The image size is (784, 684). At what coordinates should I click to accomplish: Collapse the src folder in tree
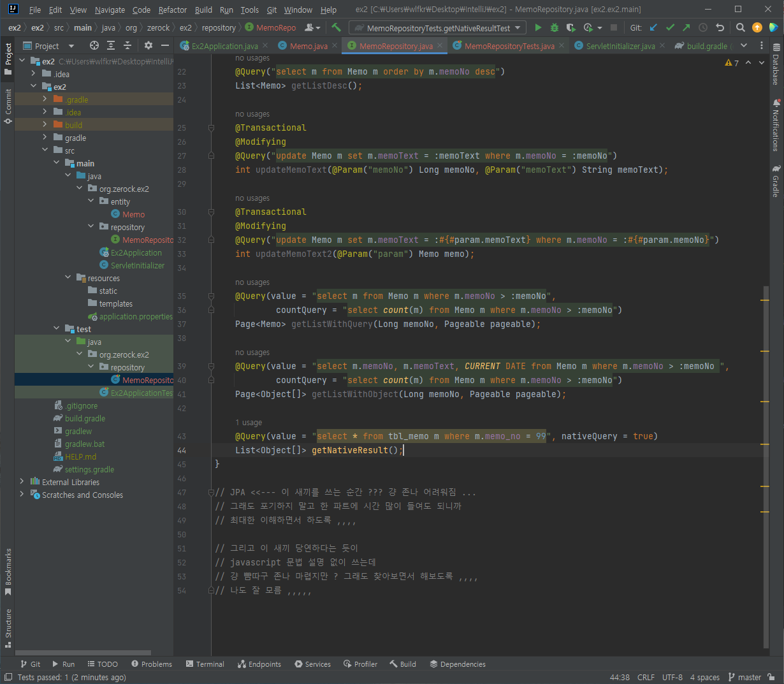click(45, 150)
